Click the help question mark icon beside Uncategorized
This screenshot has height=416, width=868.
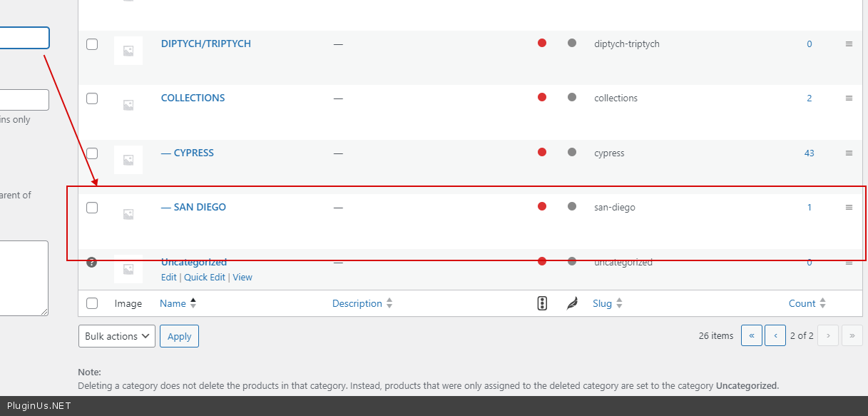(91, 262)
